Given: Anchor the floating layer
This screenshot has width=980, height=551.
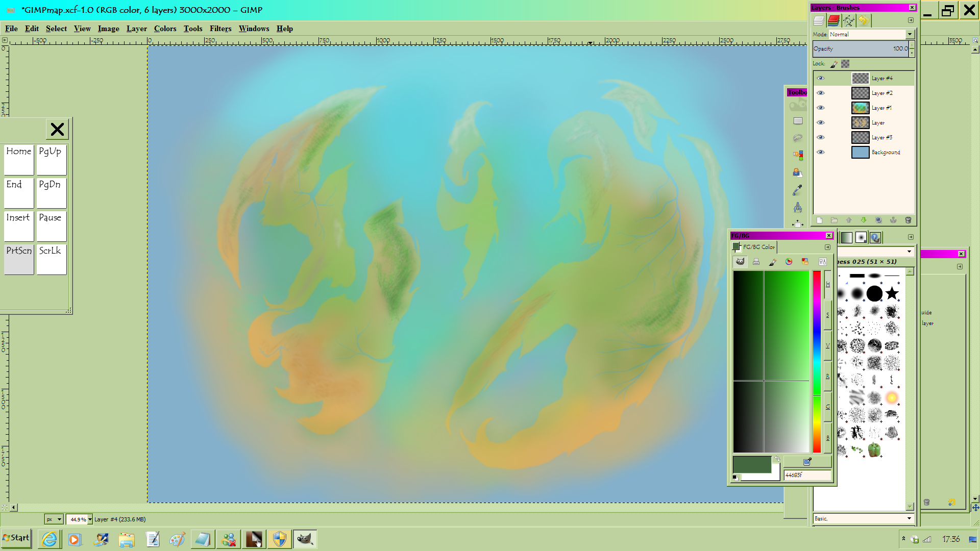Looking at the screenshot, I should (x=893, y=220).
